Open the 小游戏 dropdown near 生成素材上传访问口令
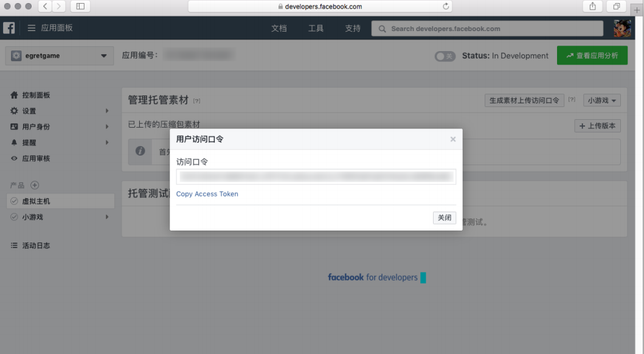This screenshot has height=354, width=644. pyautogui.click(x=601, y=100)
